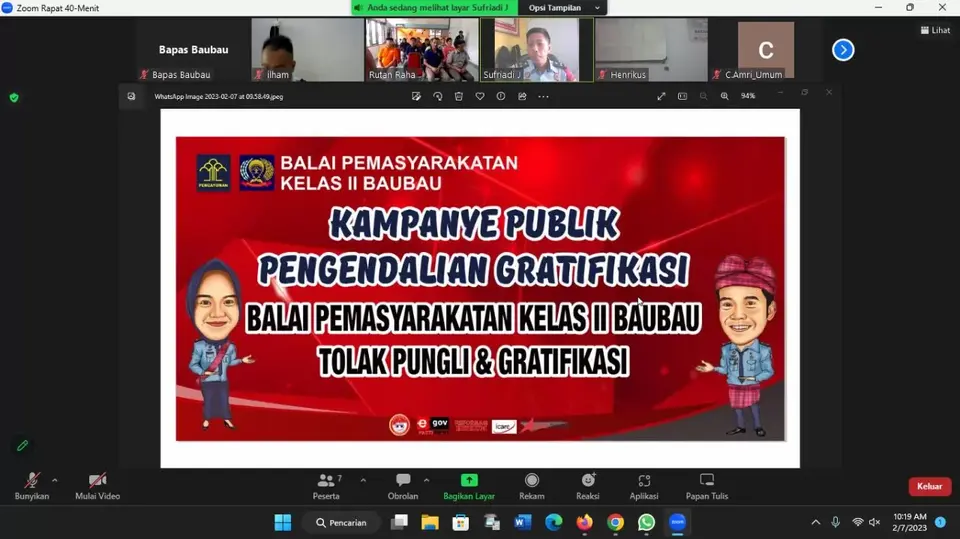Image resolution: width=960 pixels, height=539 pixels.
Task: Expand the caret beside Peserta
Action: 363,480
